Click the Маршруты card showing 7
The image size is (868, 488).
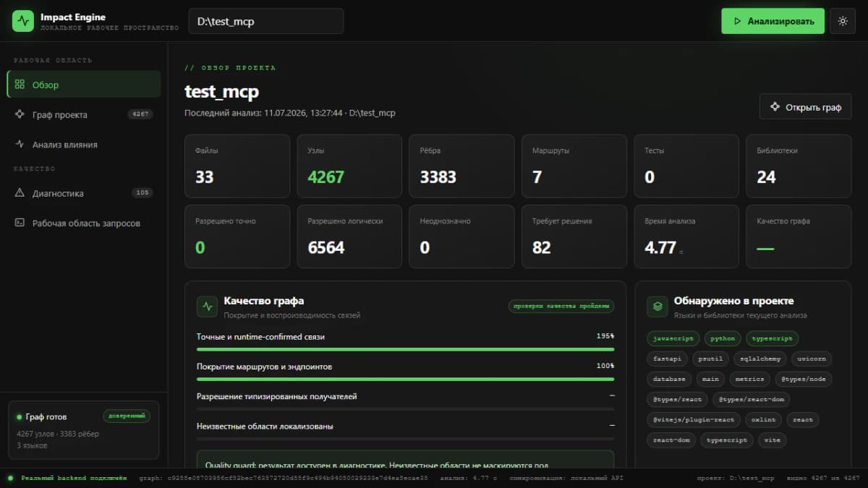point(574,166)
